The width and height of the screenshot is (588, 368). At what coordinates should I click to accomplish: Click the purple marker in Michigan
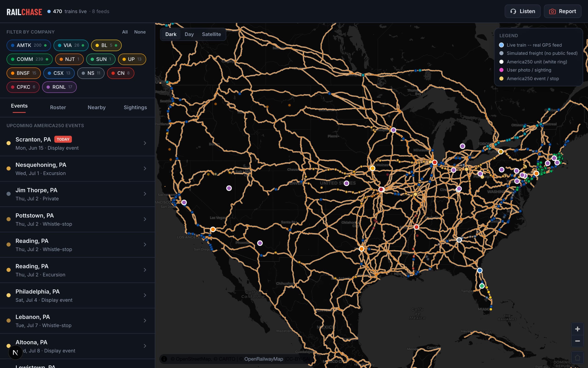(x=462, y=146)
